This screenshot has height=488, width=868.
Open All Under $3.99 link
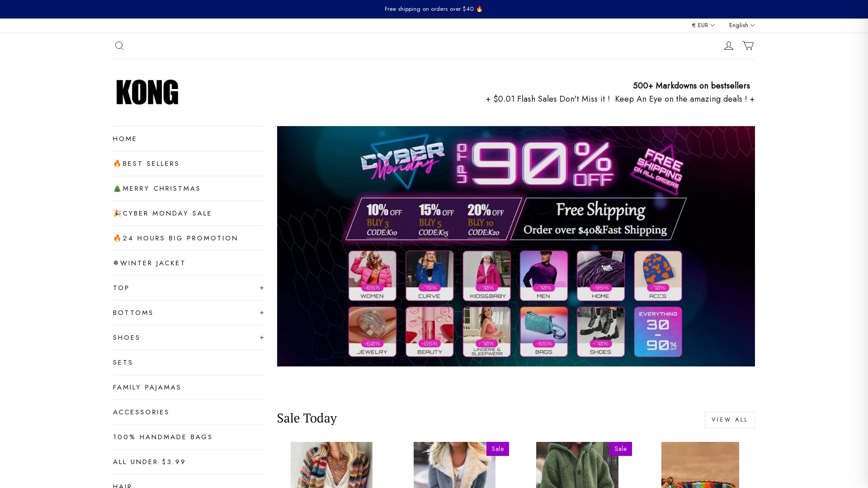tap(188, 462)
